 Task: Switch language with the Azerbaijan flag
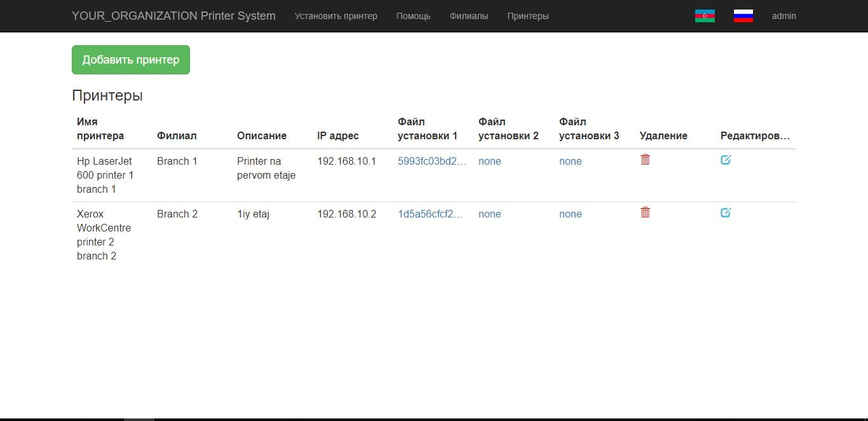(x=705, y=16)
